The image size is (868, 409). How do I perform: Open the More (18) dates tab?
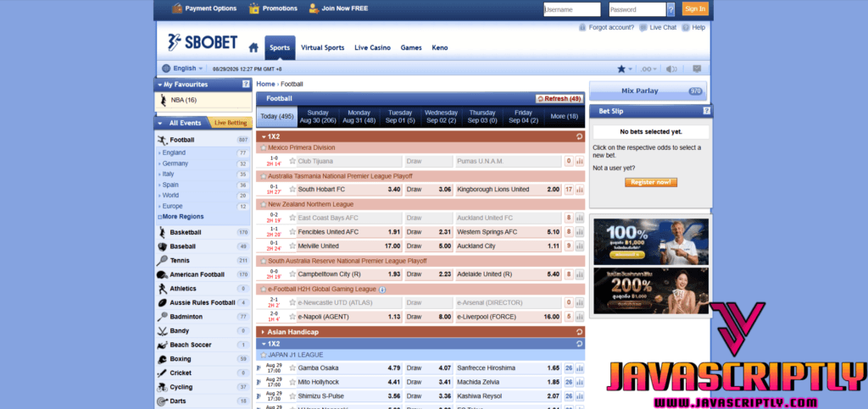pos(564,117)
